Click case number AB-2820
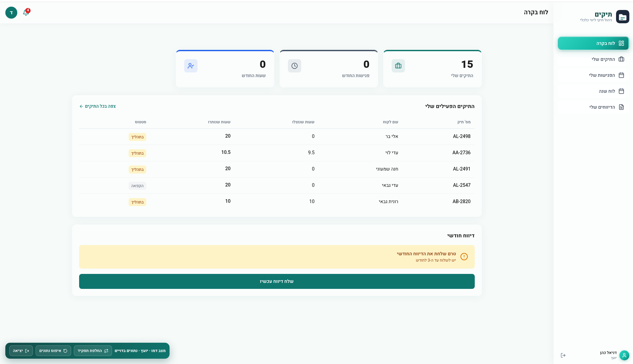 pos(461,201)
